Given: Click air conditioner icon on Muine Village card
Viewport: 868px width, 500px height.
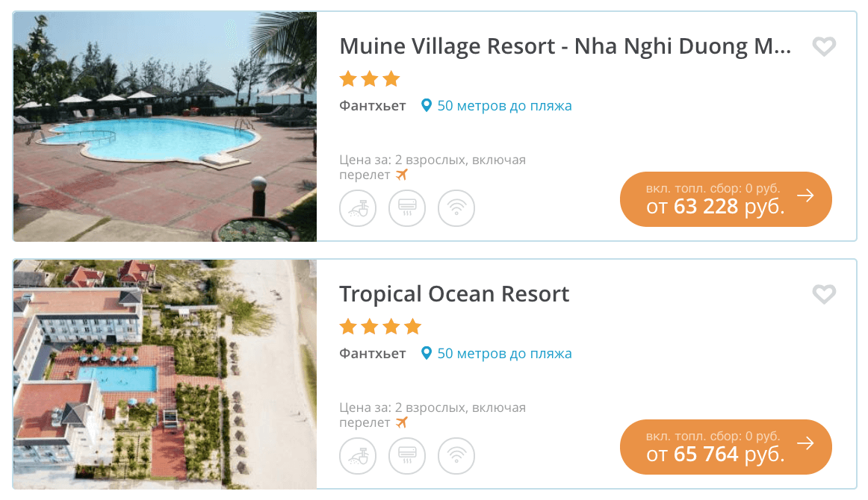Looking at the screenshot, I should pyautogui.click(x=407, y=207).
